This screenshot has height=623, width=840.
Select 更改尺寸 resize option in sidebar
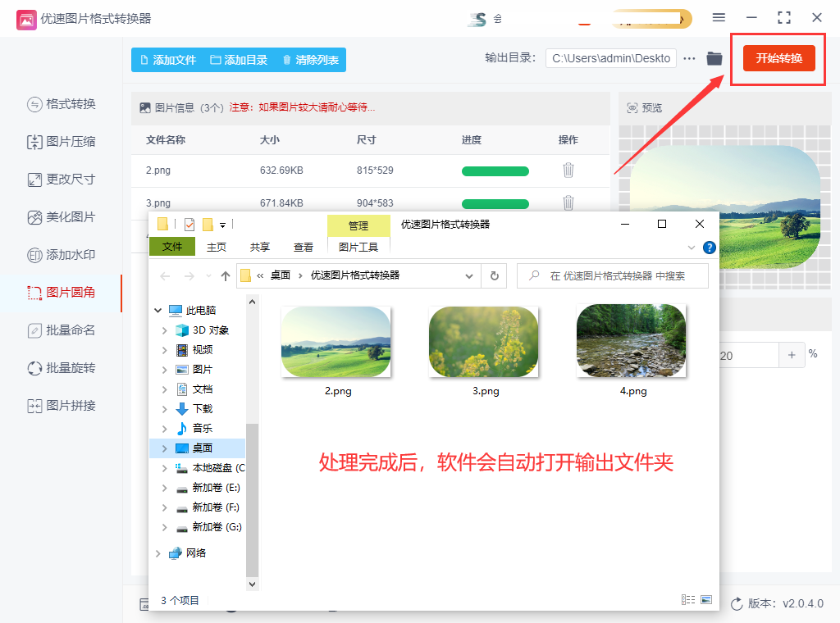[x=61, y=180]
